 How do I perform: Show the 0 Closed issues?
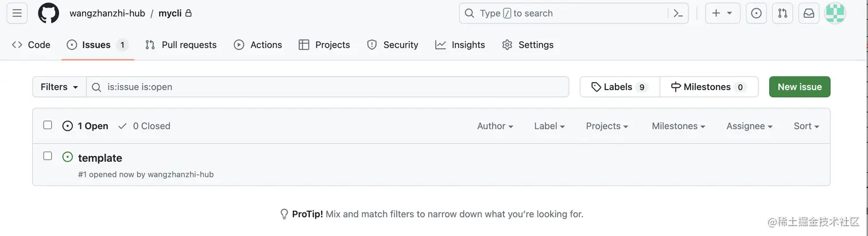point(144,126)
